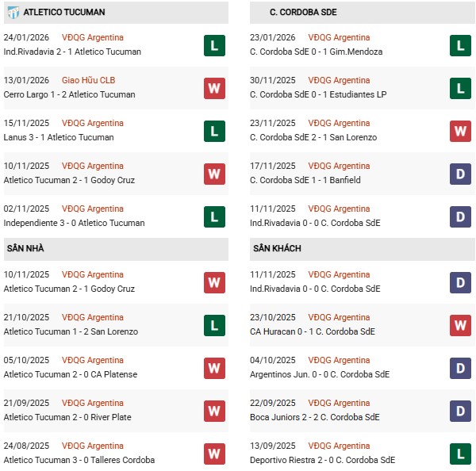The height and width of the screenshot is (471, 476).
Task: Click VĐQG Argentina link dated 24/01/2026
Action: click(x=93, y=37)
